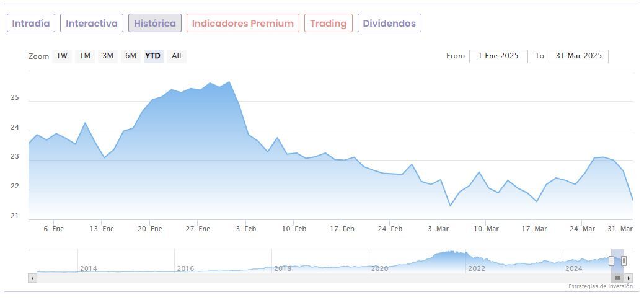Open Estrategias de Inversión credit link

click(x=600, y=286)
